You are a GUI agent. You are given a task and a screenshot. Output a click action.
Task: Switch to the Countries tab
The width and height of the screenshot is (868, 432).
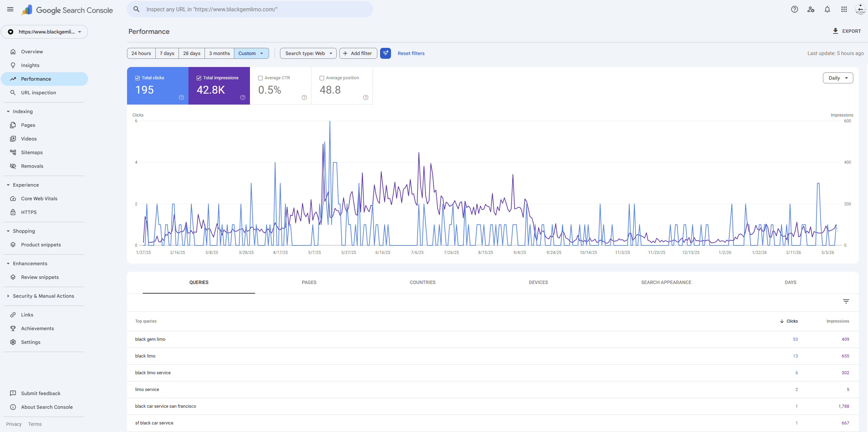click(422, 282)
